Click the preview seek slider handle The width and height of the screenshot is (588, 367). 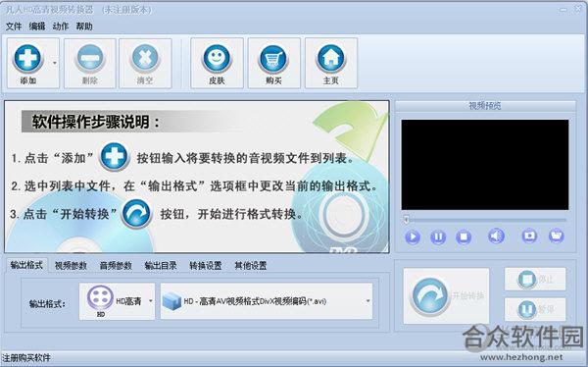pos(406,220)
